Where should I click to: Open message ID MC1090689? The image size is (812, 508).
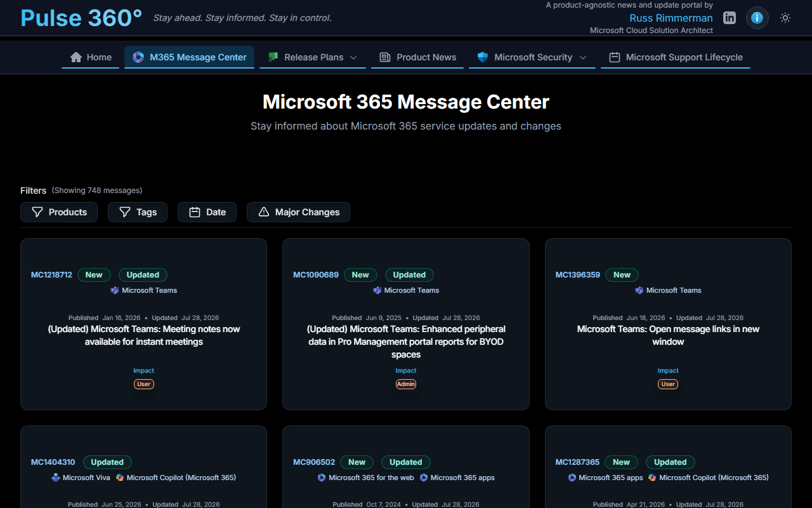[x=316, y=275]
